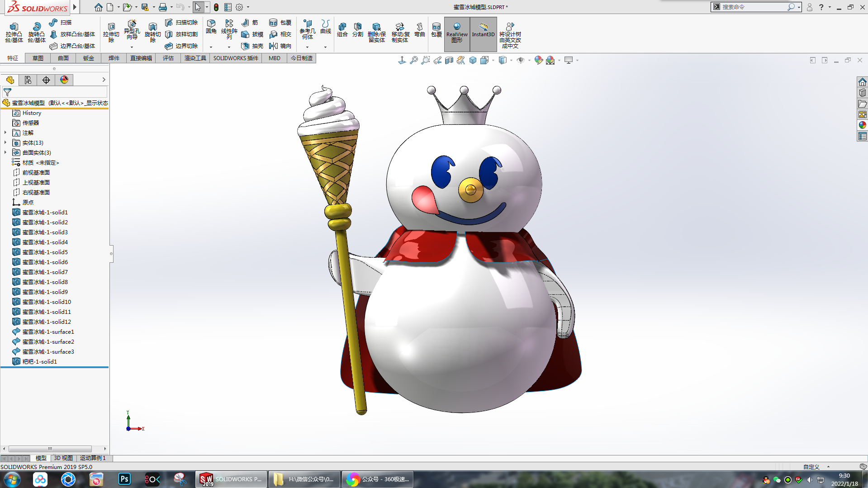
Task: Click the 抽壳 shell tool
Action: click(252, 46)
